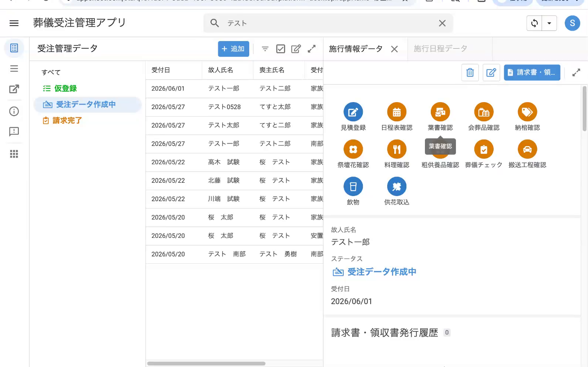Open the row for 川端 試験
588x367 pixels.
234,199
